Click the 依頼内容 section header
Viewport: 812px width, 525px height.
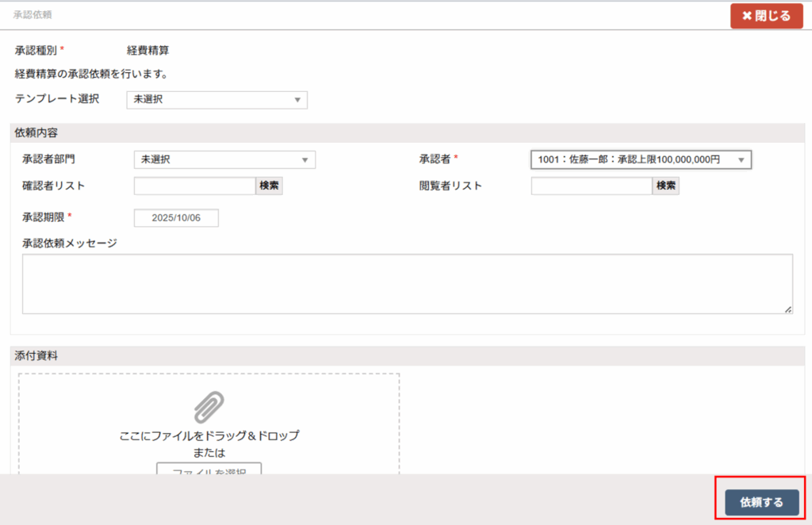tap(36, 132)
